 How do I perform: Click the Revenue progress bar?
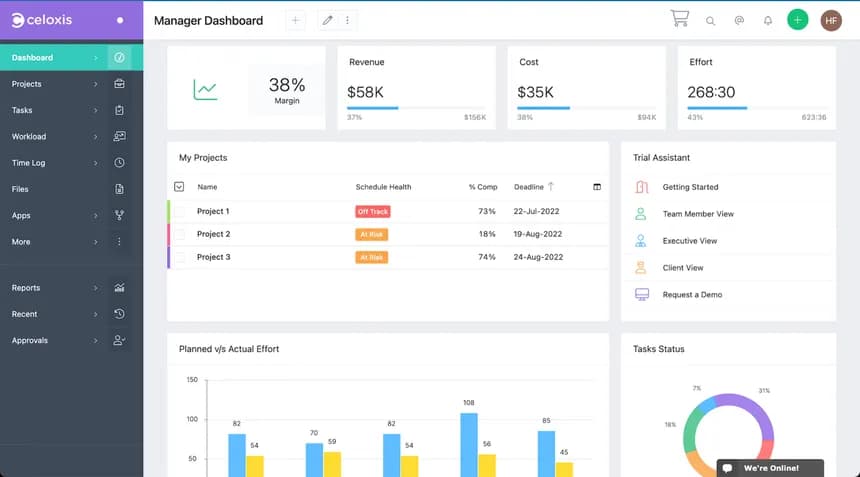pyautogui.click(x=416, y=108)
